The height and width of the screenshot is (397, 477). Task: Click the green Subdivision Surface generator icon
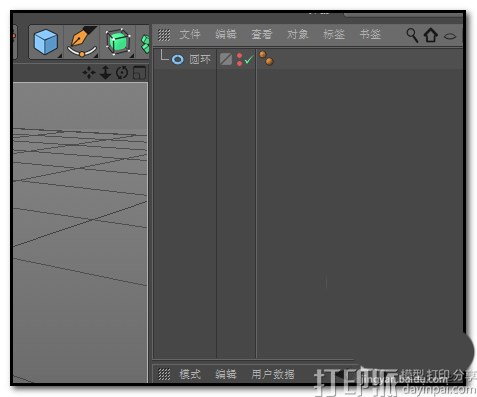point(118,42)
